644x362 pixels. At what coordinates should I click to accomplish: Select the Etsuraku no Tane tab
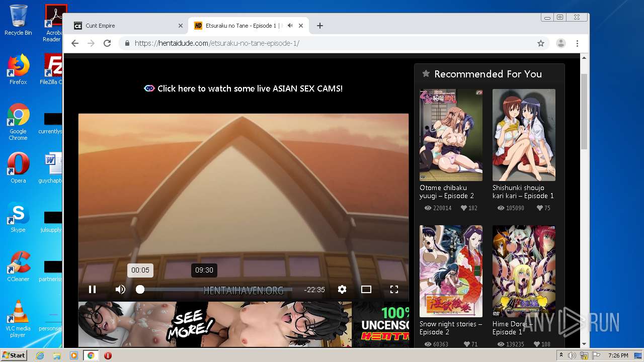pyautogui.click(x=249, y=26)
